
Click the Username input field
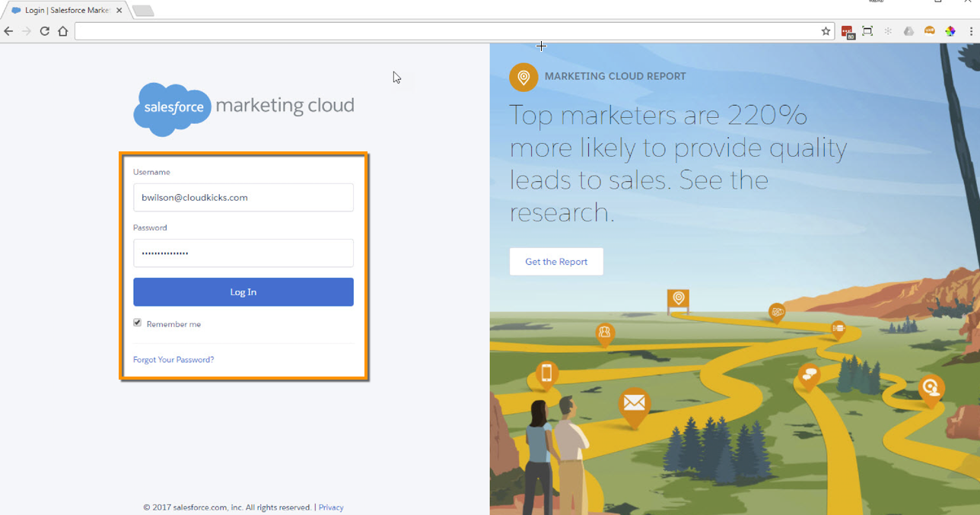pos(243,197)
